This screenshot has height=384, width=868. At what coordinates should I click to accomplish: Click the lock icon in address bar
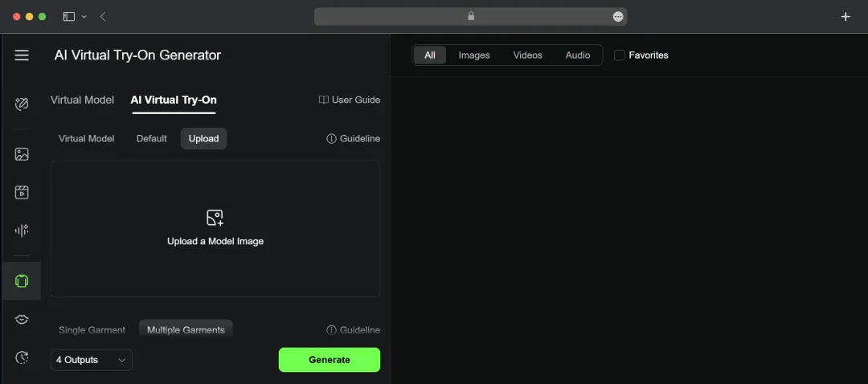point(471,17)
